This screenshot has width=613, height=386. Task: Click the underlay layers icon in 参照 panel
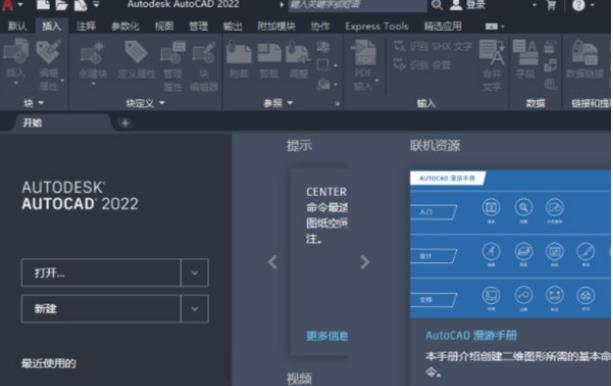tap(323, 47)
